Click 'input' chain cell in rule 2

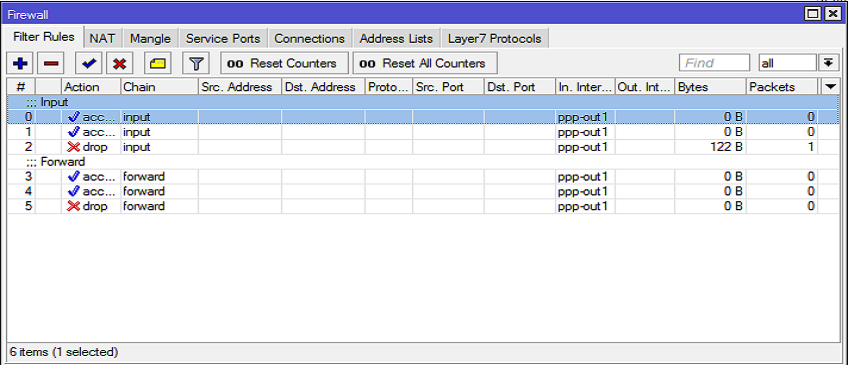pyautogui.click(x=159, y=147)
